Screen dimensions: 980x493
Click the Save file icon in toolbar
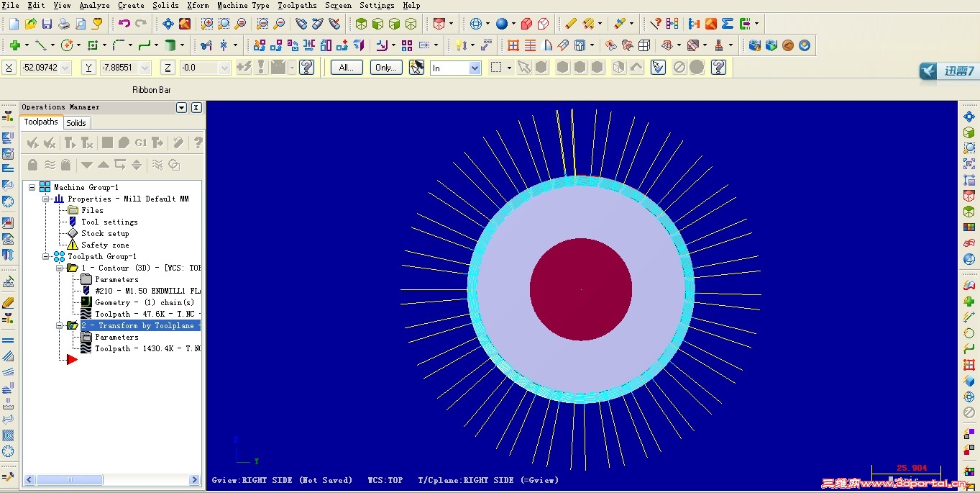pyautogui.click(x=47, y=24)
